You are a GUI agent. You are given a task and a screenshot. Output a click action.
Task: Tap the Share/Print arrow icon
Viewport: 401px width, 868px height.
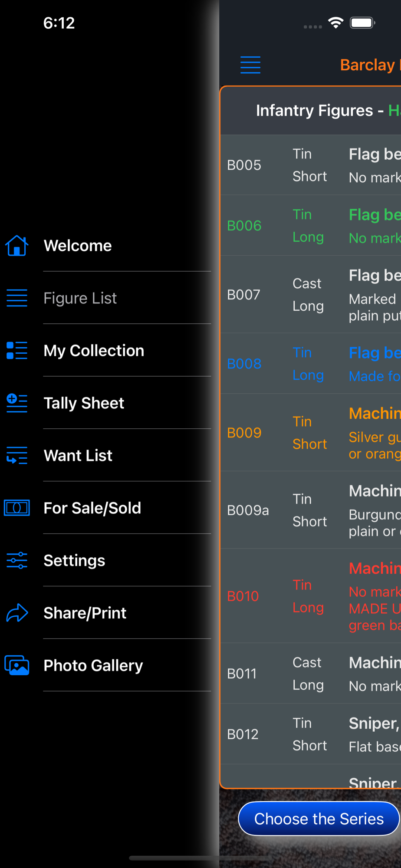(x=17, y=613)
